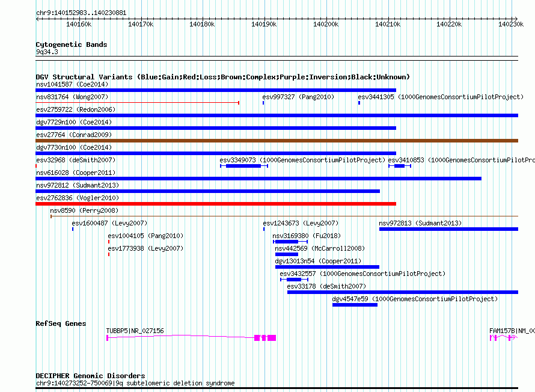535x392 pixels.
Task: Select the nsv831764 (Wong2007) red loss line
Action: click(138, 103)
